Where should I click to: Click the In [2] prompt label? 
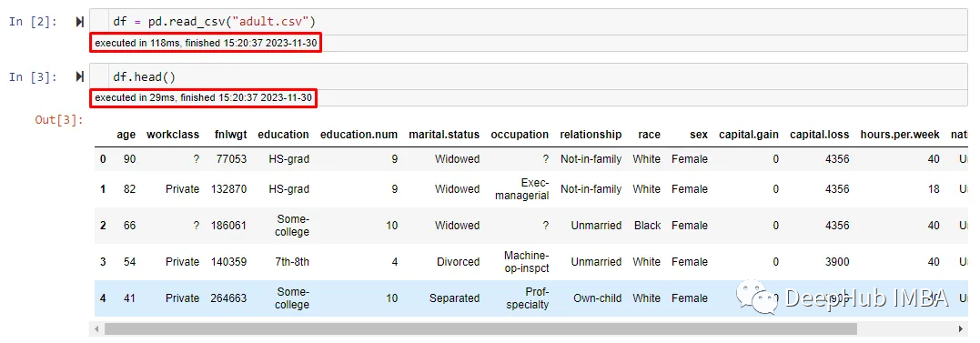(33, 22)
